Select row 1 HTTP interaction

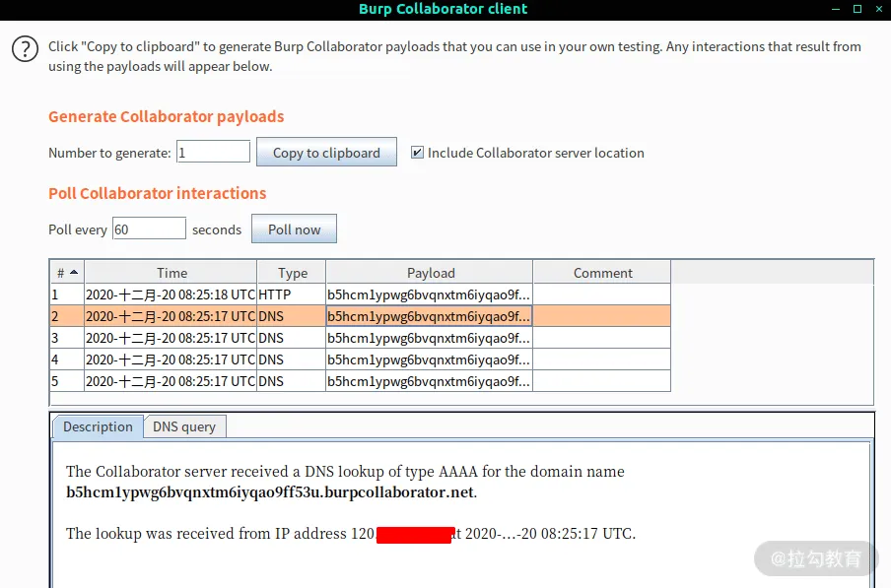click(361, 294)
